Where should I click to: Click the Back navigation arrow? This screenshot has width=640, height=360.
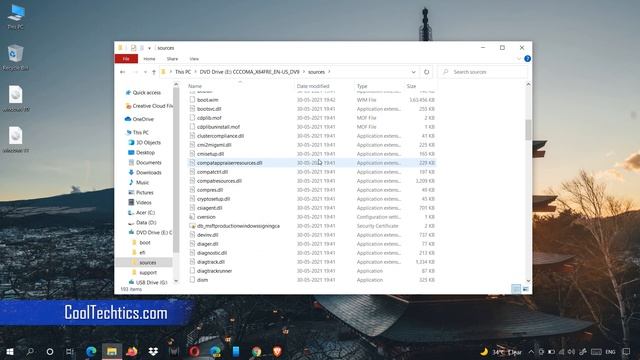[x=122, y=72]
